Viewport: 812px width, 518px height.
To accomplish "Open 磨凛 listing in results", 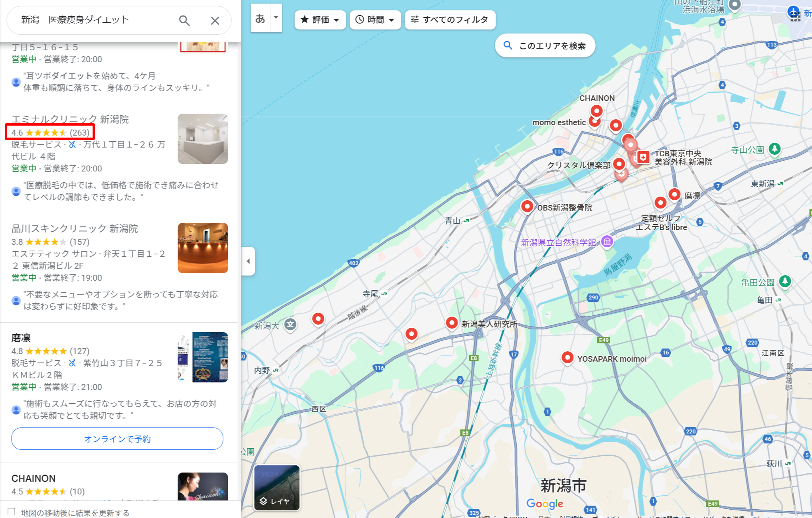I will tap(21, 338).
